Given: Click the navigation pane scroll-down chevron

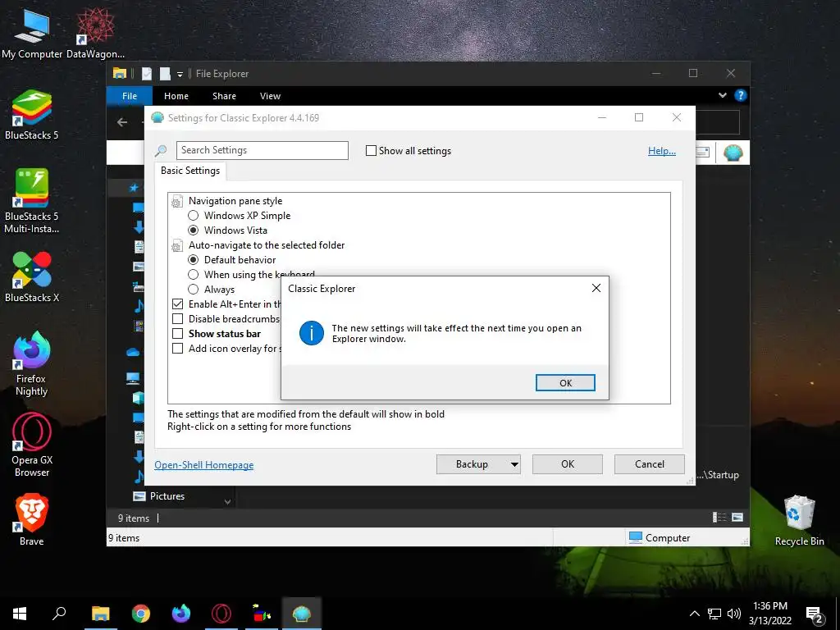Looking at the screenshot, I should (228, 502).
